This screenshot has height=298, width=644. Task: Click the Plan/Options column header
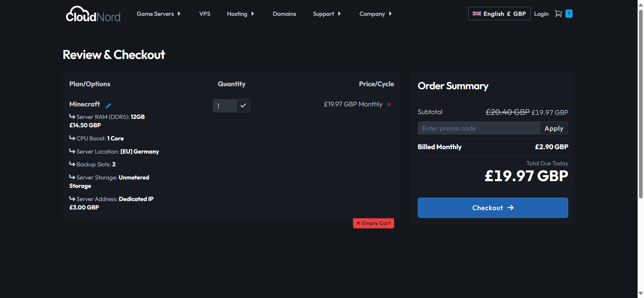[x=90, y=84]
